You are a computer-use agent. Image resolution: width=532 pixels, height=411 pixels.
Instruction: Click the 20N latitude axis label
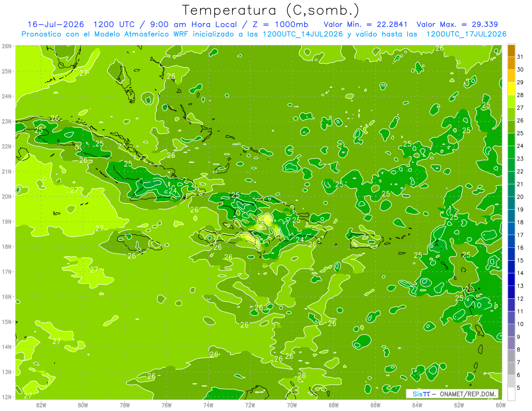tap(7, 196)
